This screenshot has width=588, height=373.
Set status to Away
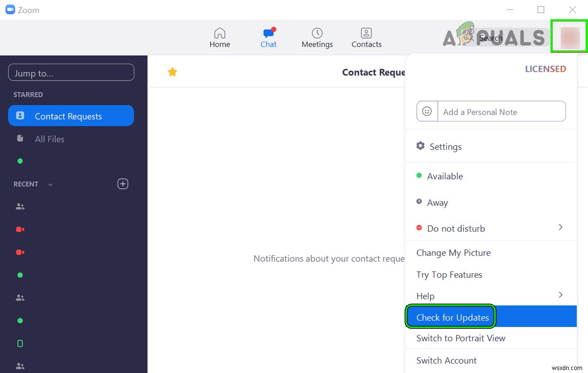[x=437, y=203]
